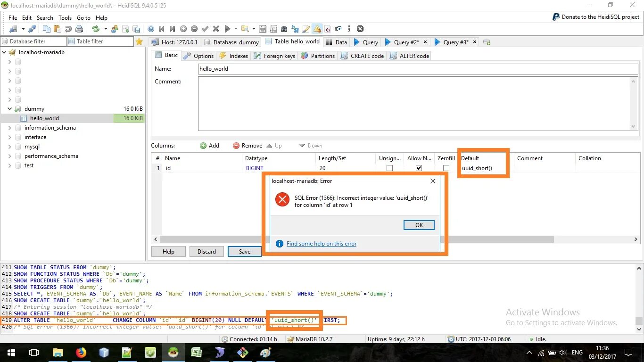
Task: Click the delete row minus toolbar icon
Action: (x=194, y=29)
